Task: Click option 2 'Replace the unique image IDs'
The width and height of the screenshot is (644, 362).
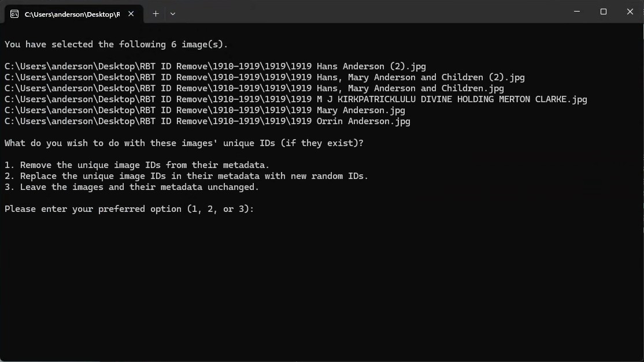Action: [186, 176]
